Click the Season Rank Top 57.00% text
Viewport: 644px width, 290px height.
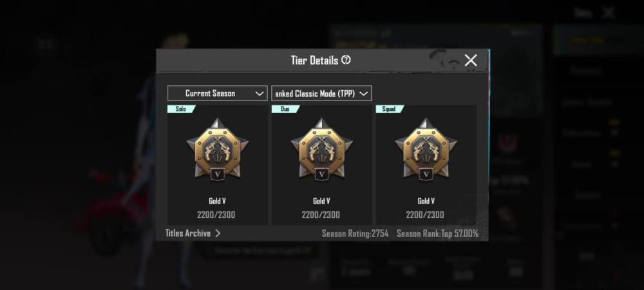437,234
